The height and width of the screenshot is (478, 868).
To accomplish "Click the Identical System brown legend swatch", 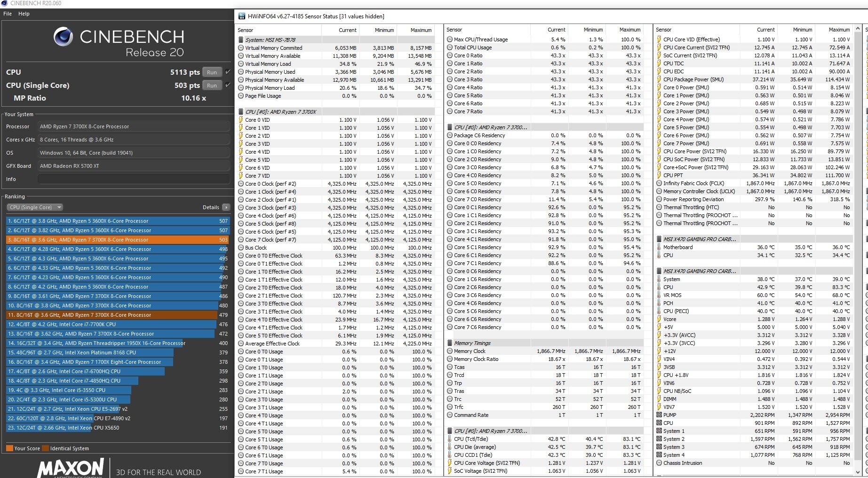I will tap(45, 448).
